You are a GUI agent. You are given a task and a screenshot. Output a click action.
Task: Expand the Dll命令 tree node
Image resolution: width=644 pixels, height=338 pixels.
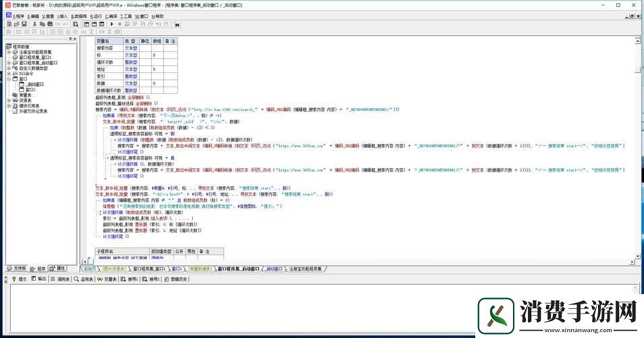[x=9, y=74]
